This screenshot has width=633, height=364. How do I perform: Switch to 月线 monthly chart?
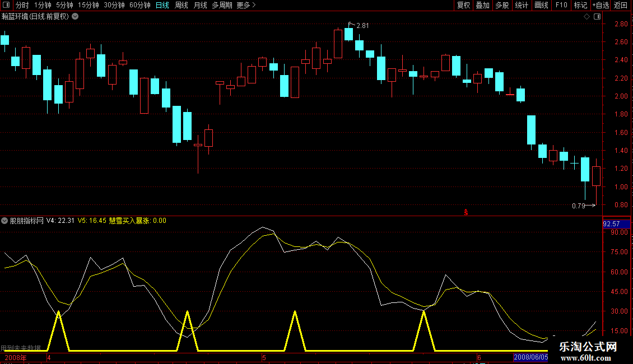tap(200, 5)
